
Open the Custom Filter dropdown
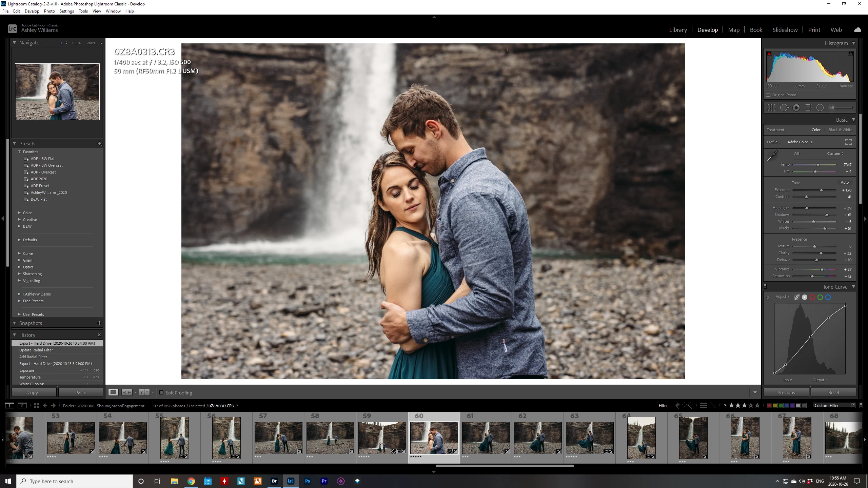pyautogui.click(x=834, y=406)
